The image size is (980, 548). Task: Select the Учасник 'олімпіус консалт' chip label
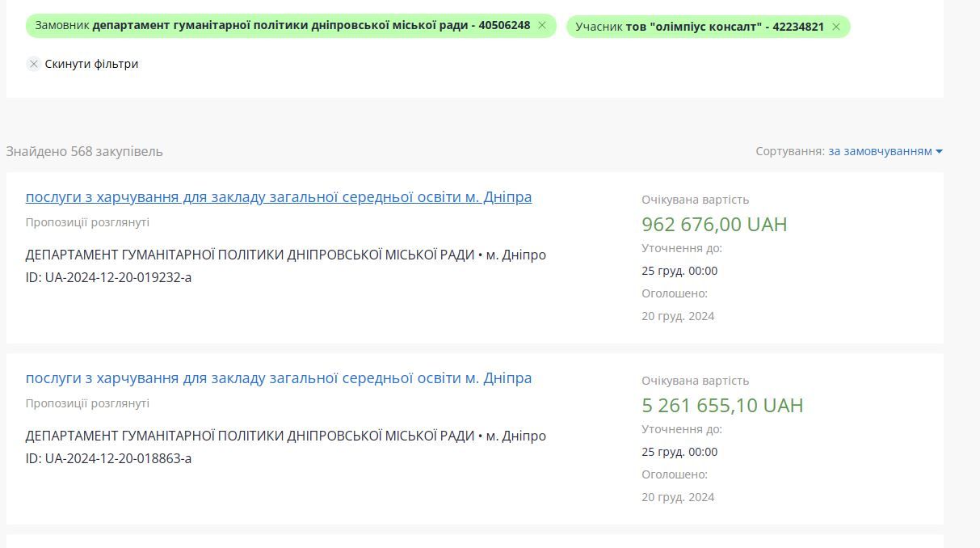(700, 27)
